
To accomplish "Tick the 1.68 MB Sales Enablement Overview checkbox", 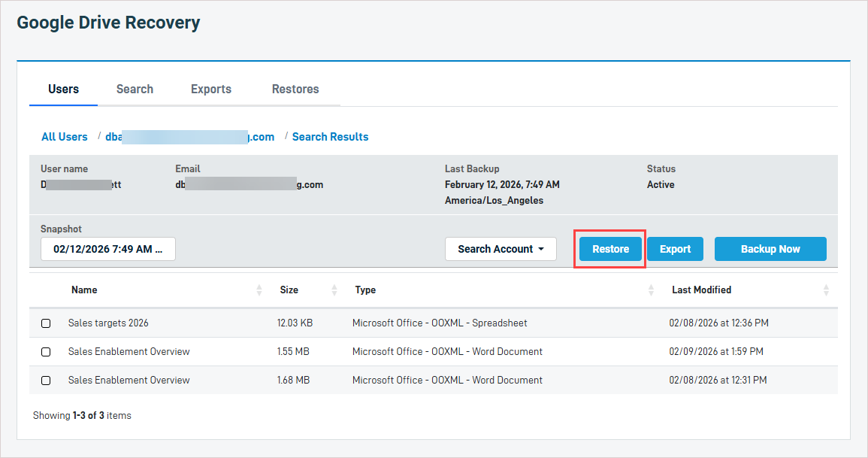I will [x=46, y=381].
